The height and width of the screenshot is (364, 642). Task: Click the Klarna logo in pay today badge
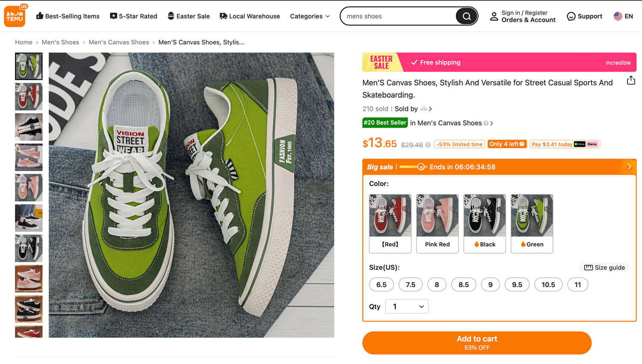(x=592, y=144)
